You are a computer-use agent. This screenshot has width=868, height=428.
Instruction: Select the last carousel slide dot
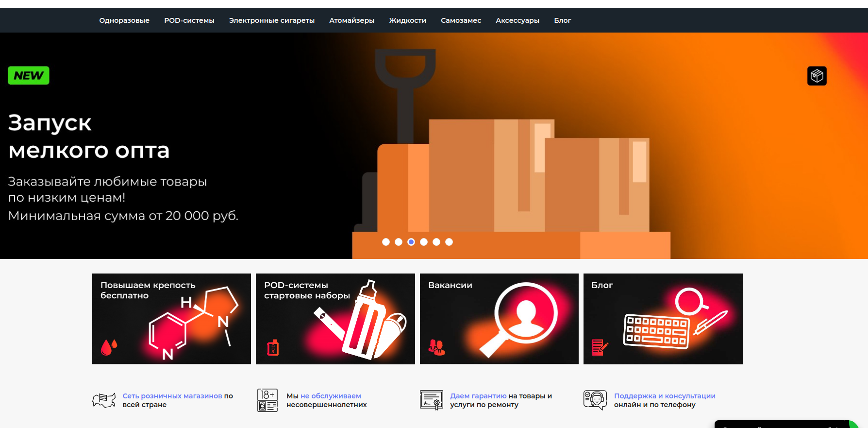tap(449, 242)
